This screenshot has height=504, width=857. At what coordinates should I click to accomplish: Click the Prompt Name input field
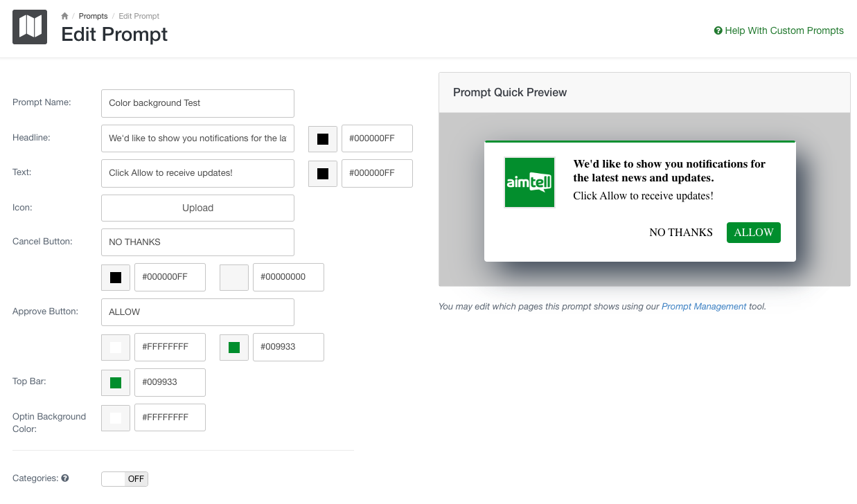pos(197,103)
